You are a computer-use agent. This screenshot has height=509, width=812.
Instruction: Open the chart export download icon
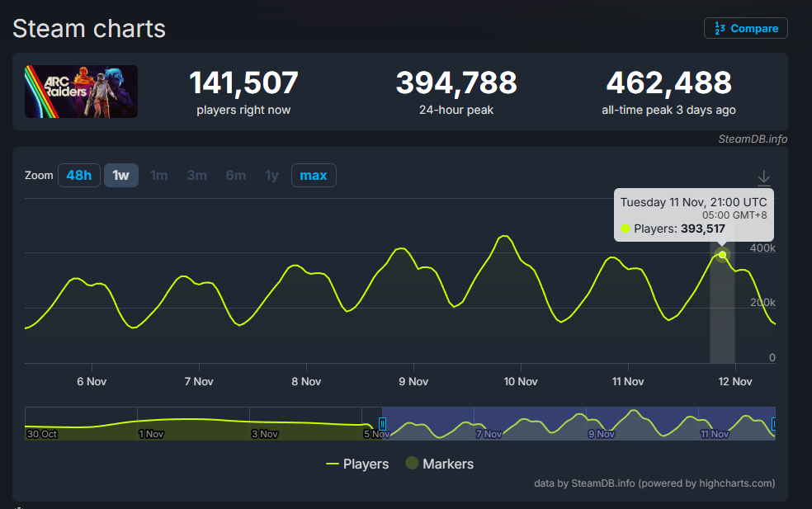click(x=763, y=177)
